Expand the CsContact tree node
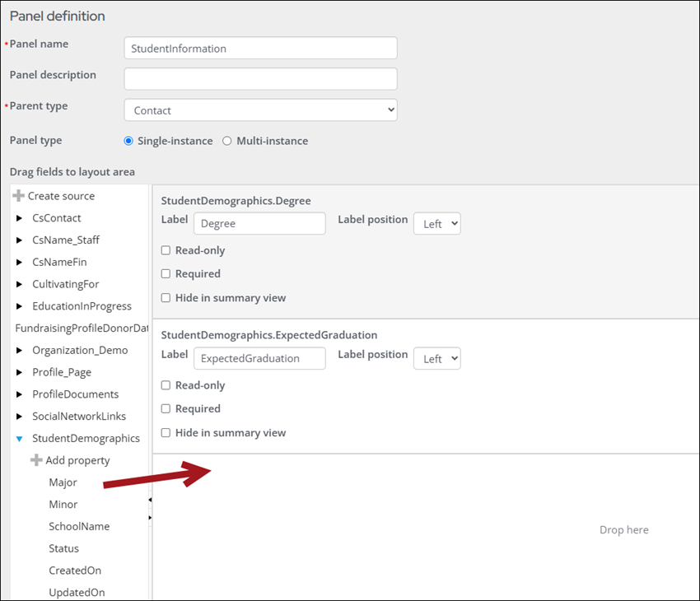This screenshot has height=601, width=700. (x=20, y=218)
